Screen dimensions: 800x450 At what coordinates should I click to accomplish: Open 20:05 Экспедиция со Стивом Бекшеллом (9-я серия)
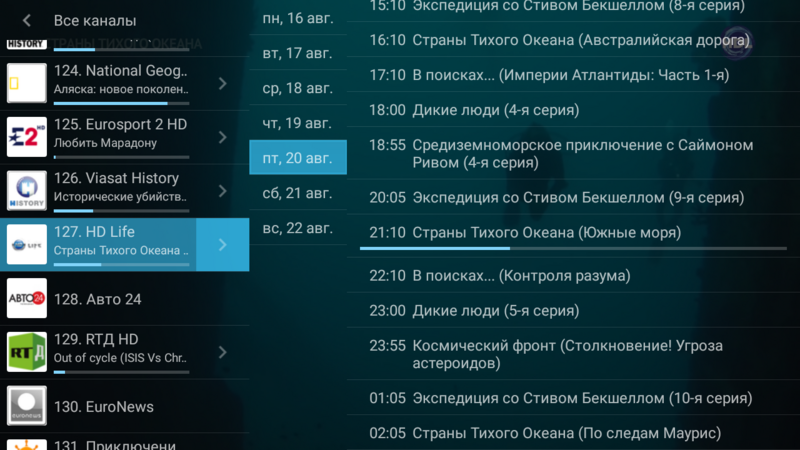click(x=573, y=197)
